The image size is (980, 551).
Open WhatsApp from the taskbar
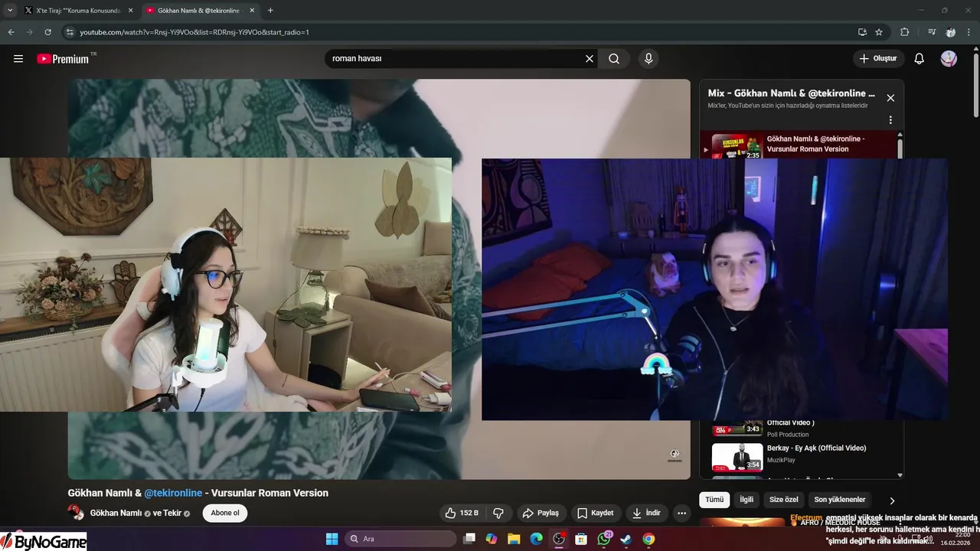[604, 539]
